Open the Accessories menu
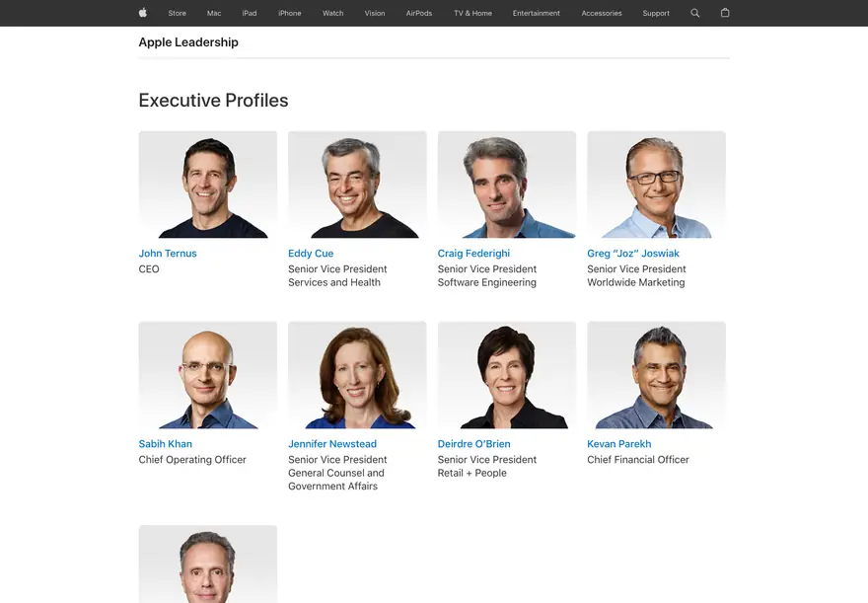The image size is (868, 603). pyautogui.click(x=601, y=13)
